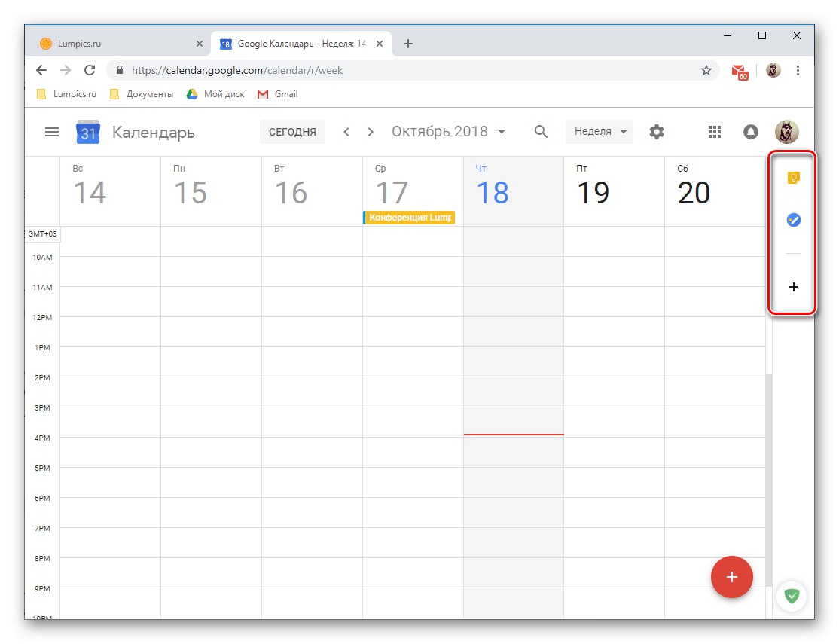Open Google Keep from the side panel
Image resolution: width=839 pixels, height=644 pixels.
click(792, 179)
